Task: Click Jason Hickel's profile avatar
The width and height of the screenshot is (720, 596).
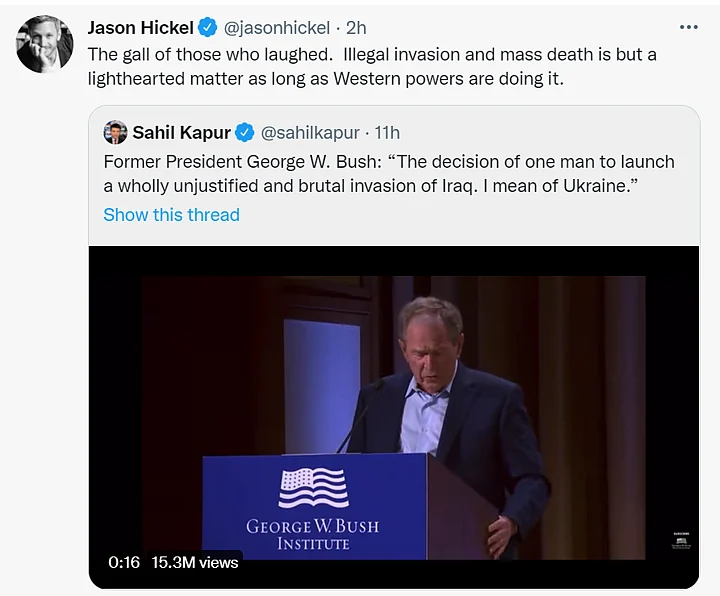Action: (45, 44)
